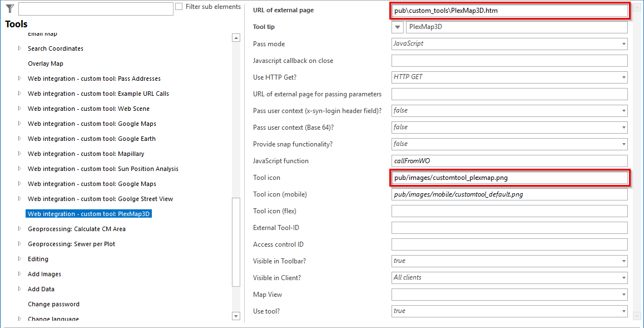Enable the Filter sub elements checkbox
The image size is (644, 328).
(179, 6)
